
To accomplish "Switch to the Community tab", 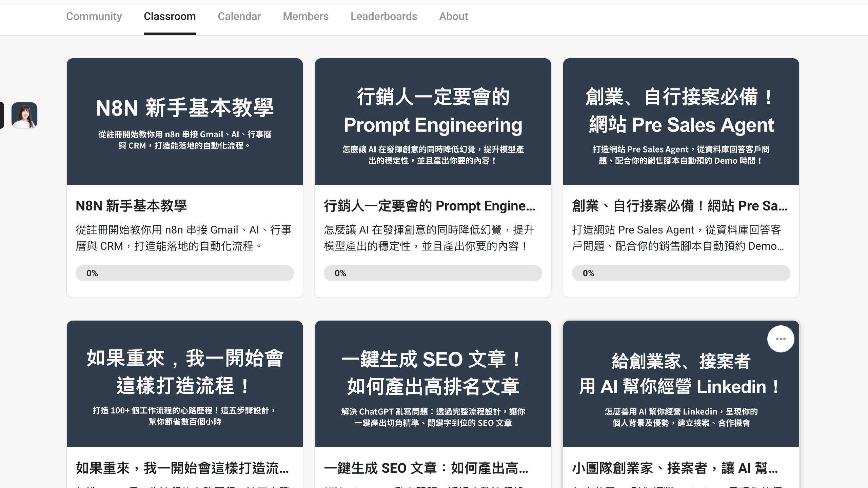I will click(x=94, y=16).
